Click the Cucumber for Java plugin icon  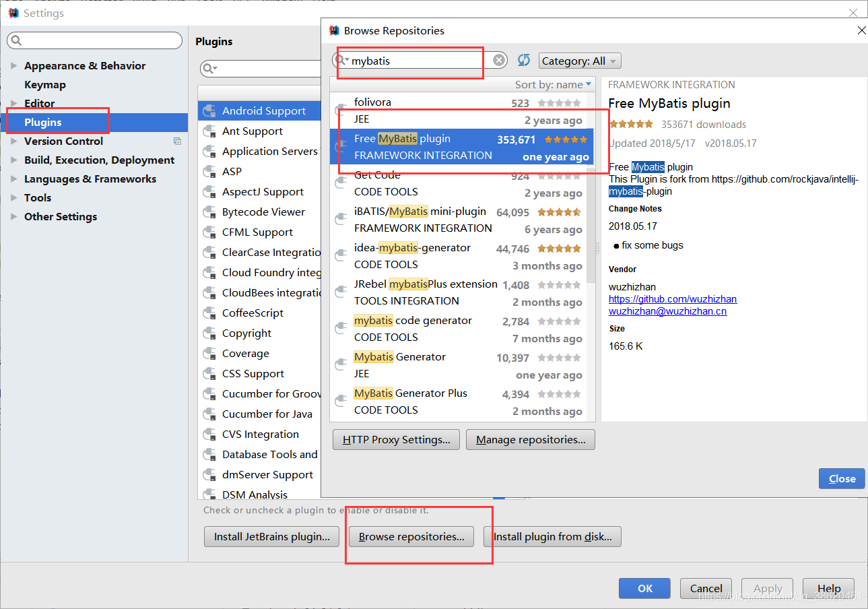click(209, 414)
